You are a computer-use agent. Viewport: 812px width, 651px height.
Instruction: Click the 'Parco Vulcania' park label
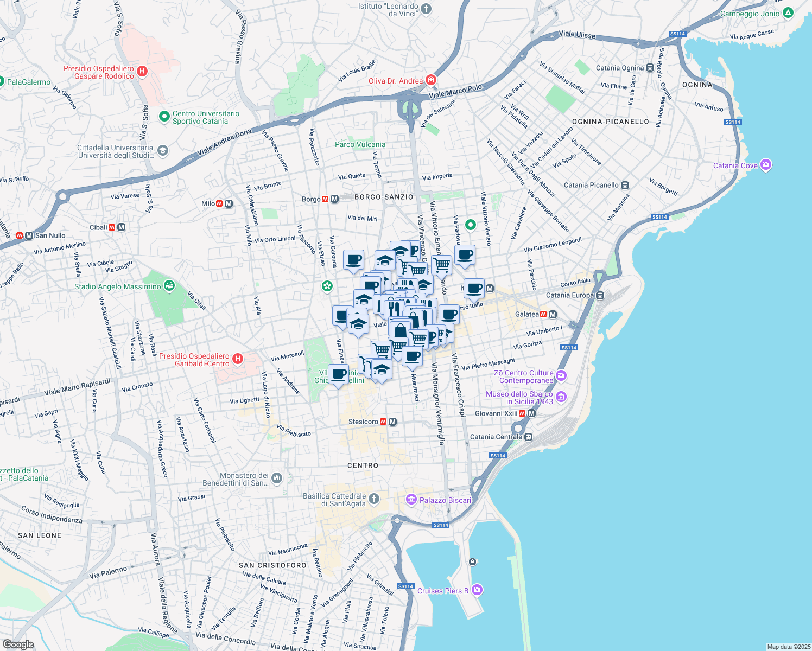pos(360,144)
